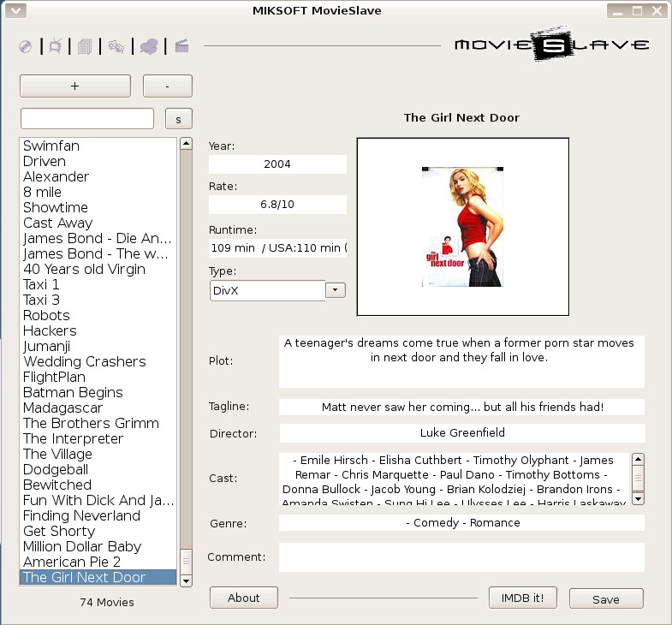Select 8 mile in the movie list
Screen dimensions: 672x625
[98, 193]
